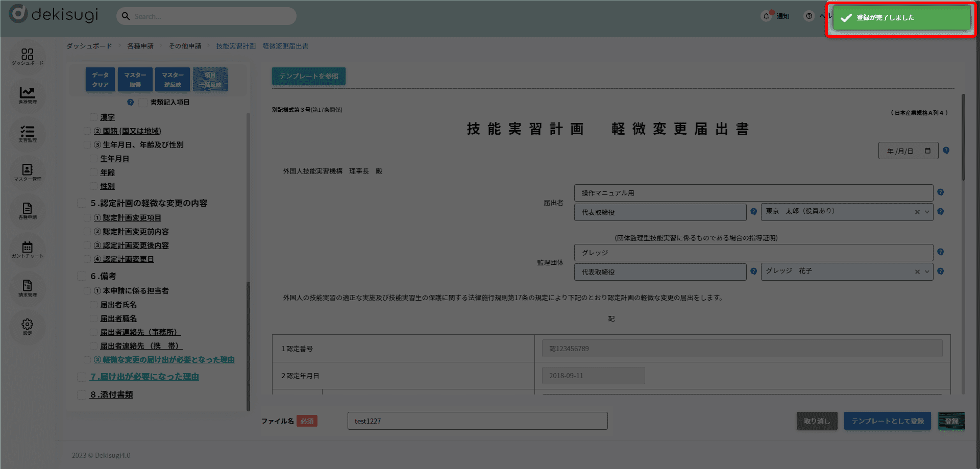980x469 pixels.
Task: Expand the グレッジ 花子 dropdown
Action: 927,272
